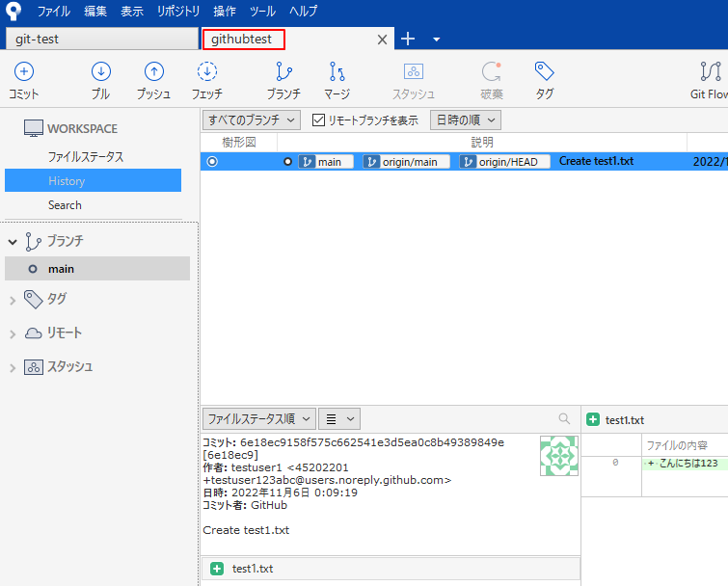Close the githubtest tab
The width and height of the screenshot is (728, 586).
[382, 40]
